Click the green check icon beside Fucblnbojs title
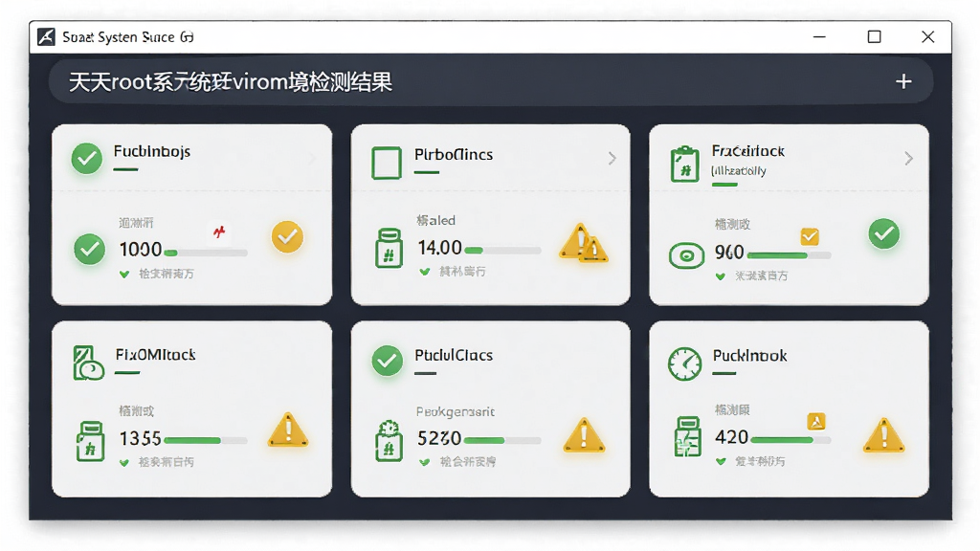 87,159
